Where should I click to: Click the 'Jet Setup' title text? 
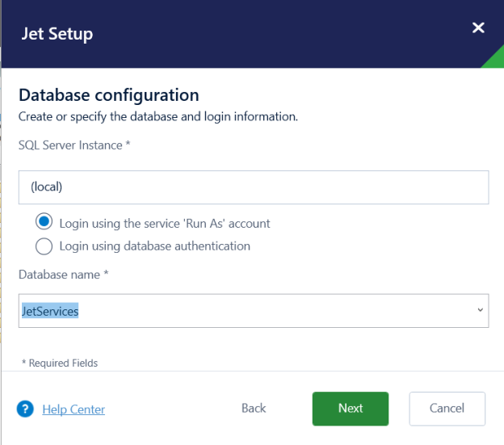[x=57, y=34]
